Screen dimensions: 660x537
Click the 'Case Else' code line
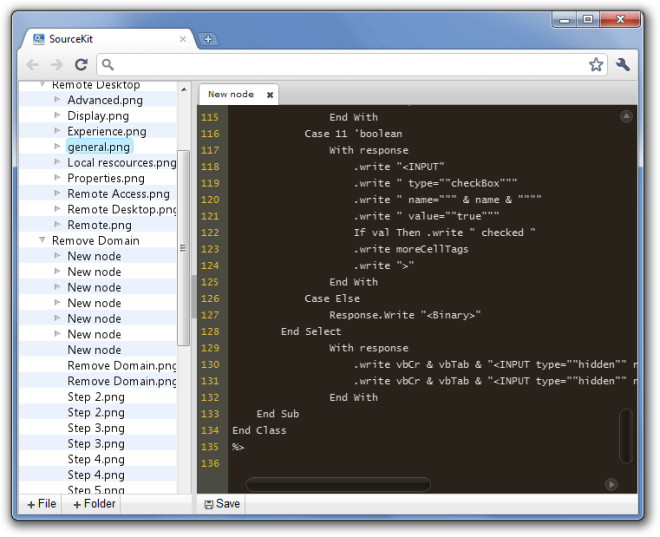pyautogui.click(x=332, y=298)
